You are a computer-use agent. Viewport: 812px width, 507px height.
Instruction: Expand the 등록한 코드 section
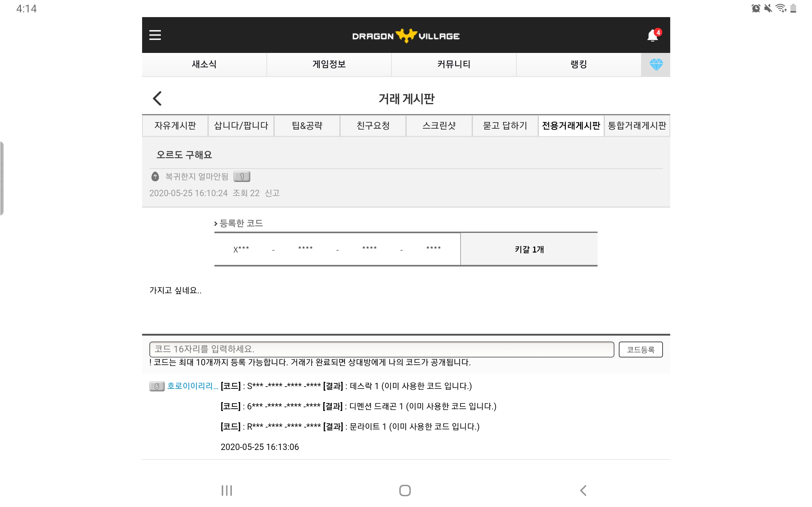point(239,223)
